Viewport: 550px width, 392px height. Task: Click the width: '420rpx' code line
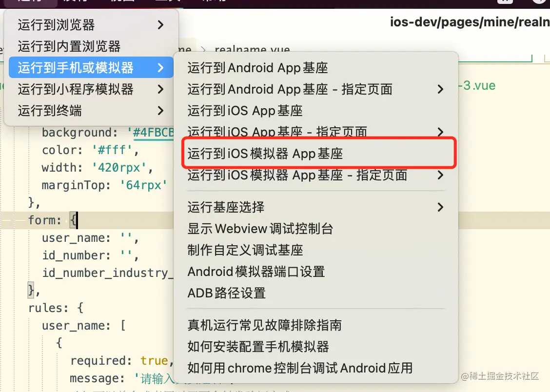pos(97,168)
